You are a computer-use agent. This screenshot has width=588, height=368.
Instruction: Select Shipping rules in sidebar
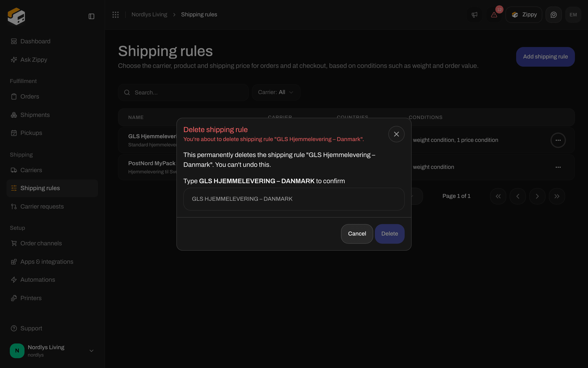pos(52,188)
